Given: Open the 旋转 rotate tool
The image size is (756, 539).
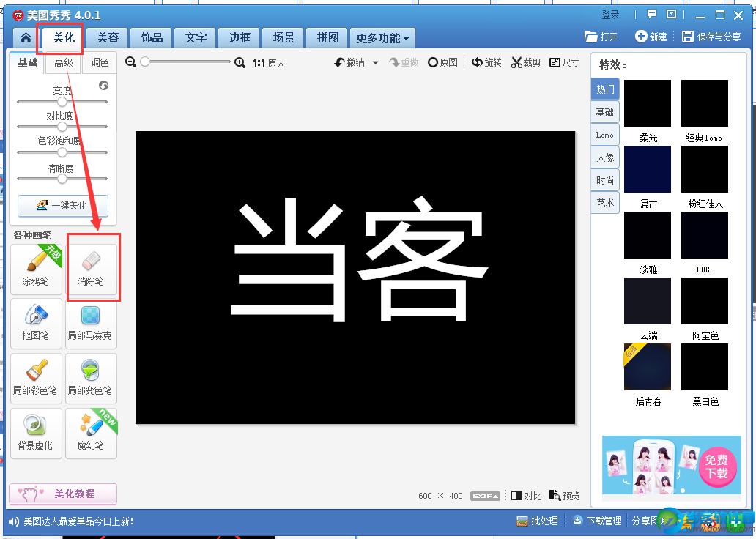Looking at the screenshot, I should click(x=486, y=63).
